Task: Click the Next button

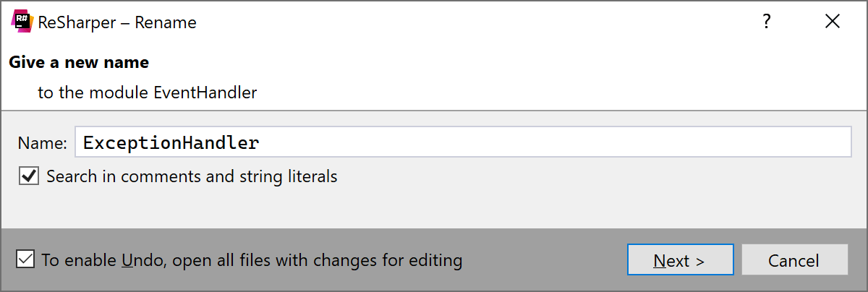Action: 680,260
